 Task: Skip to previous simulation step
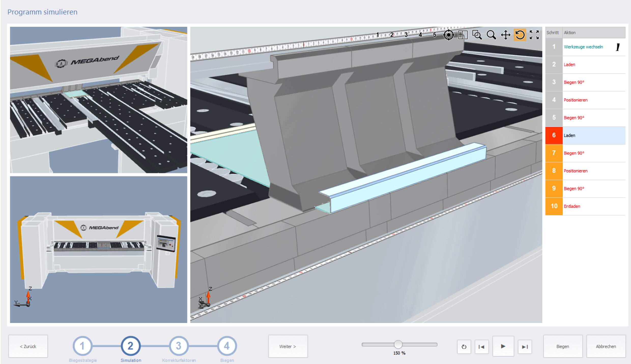point(481,347)
